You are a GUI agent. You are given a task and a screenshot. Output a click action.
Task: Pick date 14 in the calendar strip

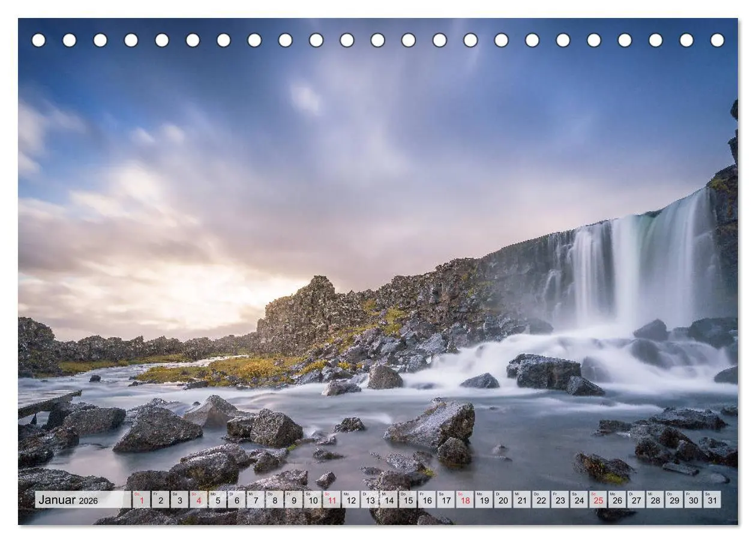click(389, 500)
